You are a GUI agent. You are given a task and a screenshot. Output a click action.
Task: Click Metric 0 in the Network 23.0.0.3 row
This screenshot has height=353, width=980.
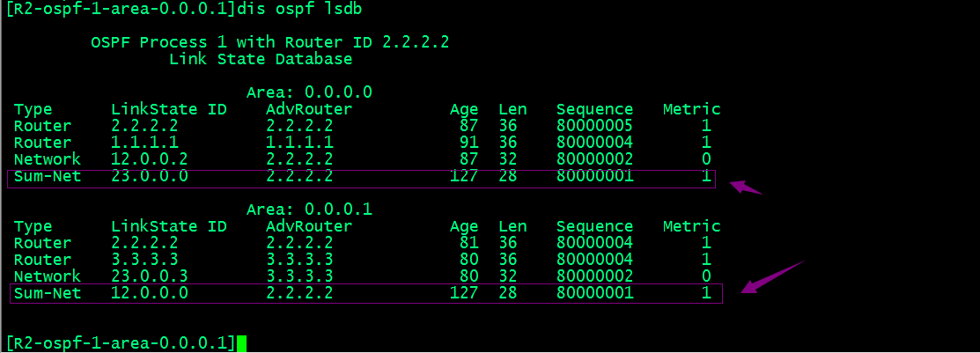pos(706,276)
